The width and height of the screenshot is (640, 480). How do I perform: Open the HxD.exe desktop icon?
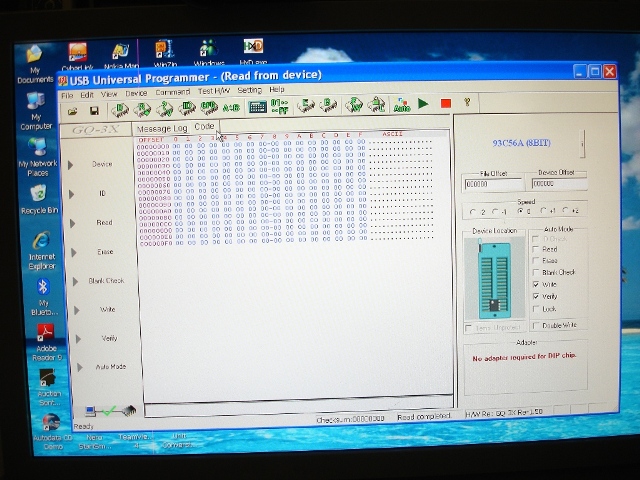tap(253, 52)
